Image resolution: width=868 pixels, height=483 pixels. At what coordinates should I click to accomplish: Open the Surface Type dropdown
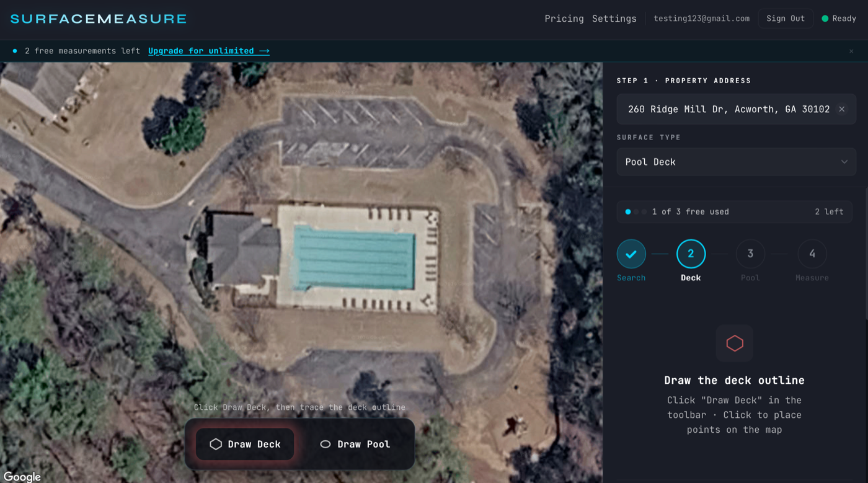pyautogui.click(x=737, y=162)
